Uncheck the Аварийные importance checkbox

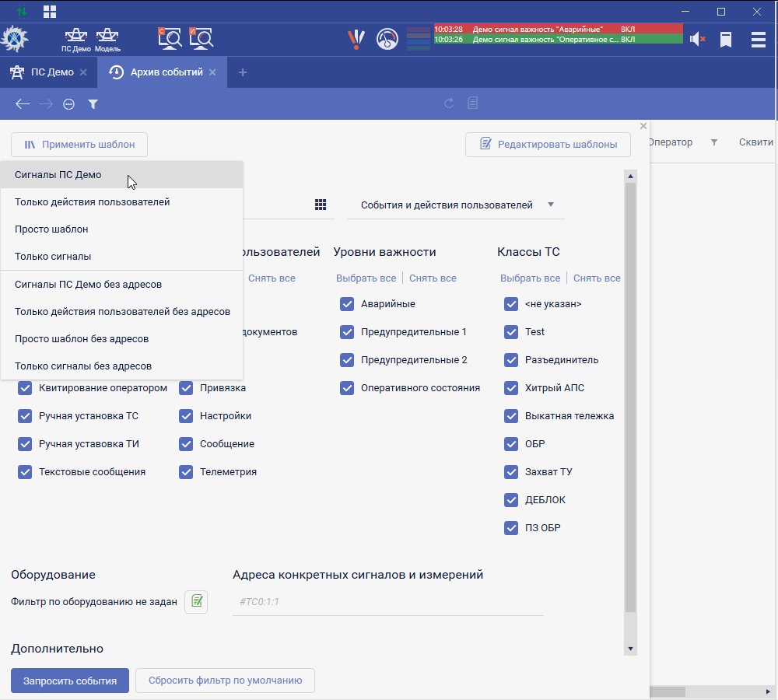point(347,304)
